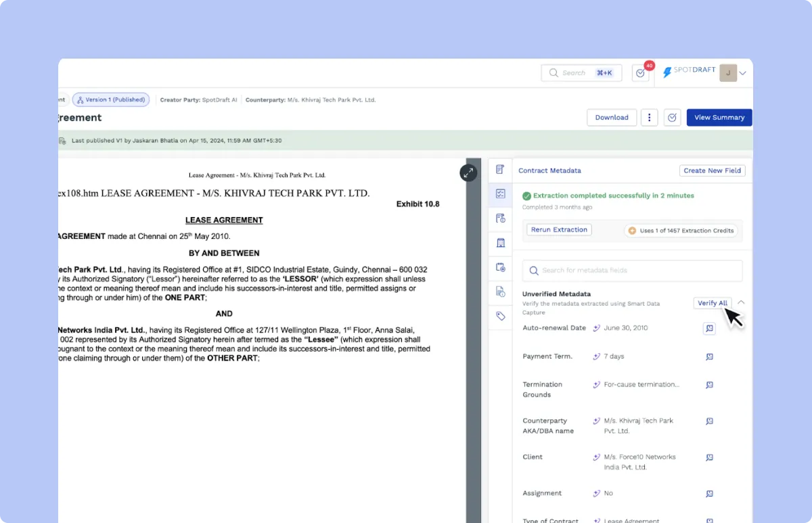The height and width of the screenshot is (523, 812).
Task: Click the M/s. Force10 Networks India client value
Action: (x=640, y=462)
